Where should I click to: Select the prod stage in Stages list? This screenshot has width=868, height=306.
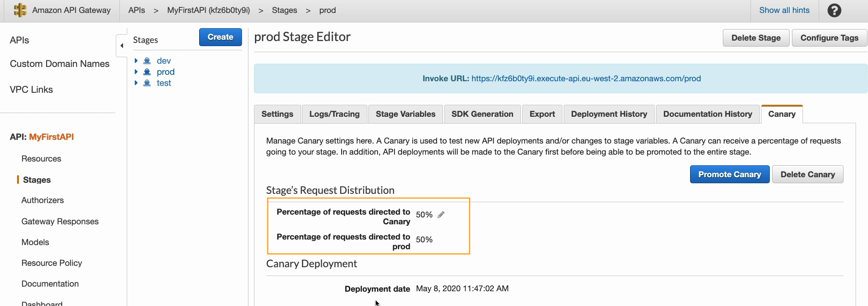165,72
